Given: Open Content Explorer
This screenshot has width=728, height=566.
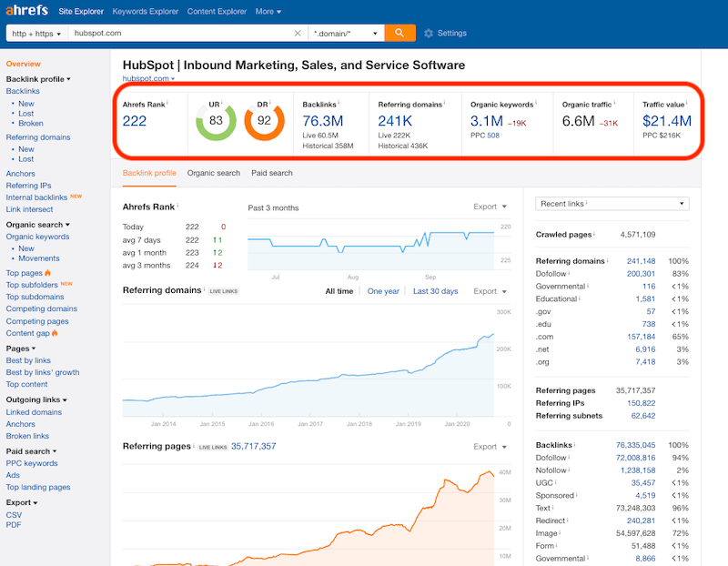Looking at the screenshot, I should (x=217, y=12).
